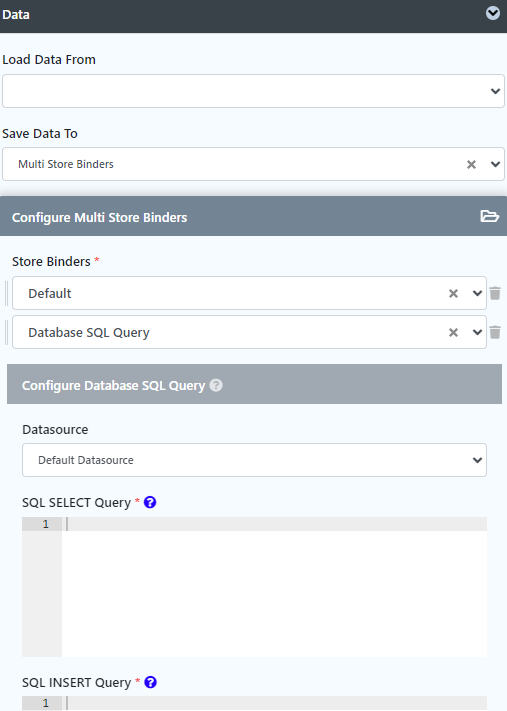Clear the Database SQL Query selection X
507x711 pixels.
(453, 332)
